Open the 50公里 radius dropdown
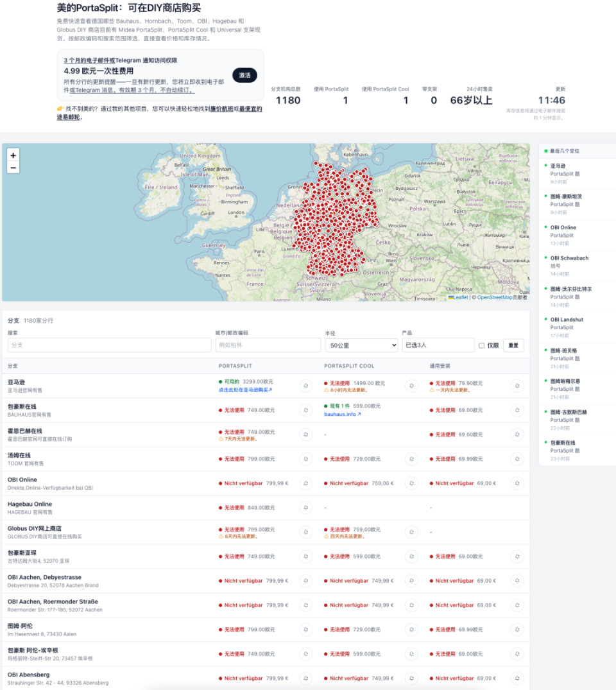Screen dimensions: 616x690 coord(361,345)
